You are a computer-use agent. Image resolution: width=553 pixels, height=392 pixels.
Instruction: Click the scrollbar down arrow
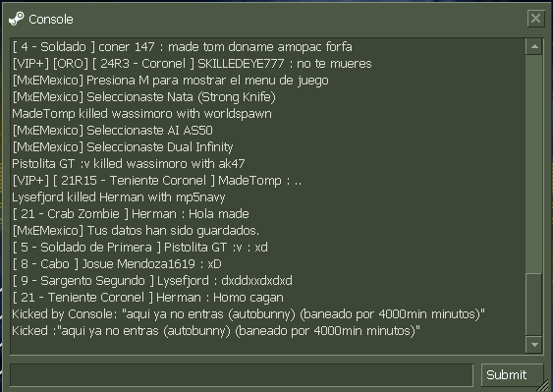click(534, 345)
